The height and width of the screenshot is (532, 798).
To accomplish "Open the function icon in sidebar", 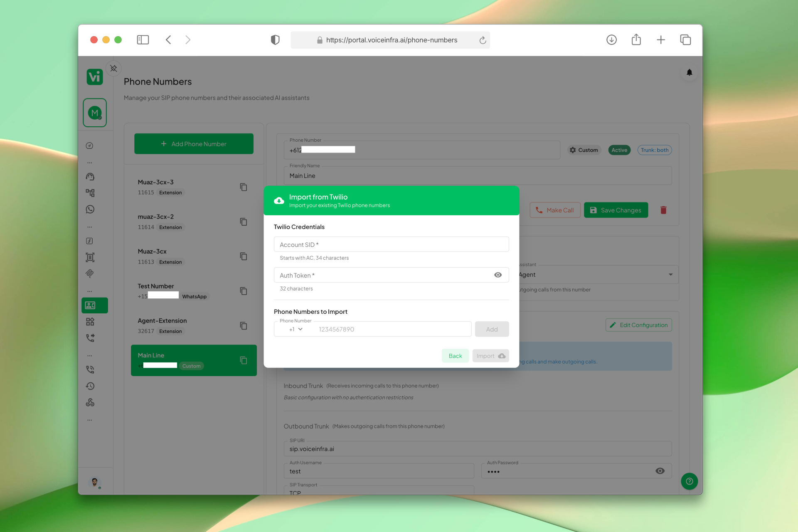I will click(x=90, y=241).
